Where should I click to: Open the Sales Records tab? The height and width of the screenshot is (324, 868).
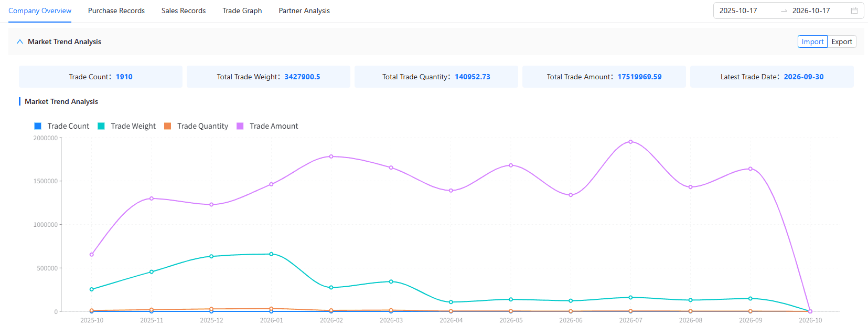tap(184, 11)
